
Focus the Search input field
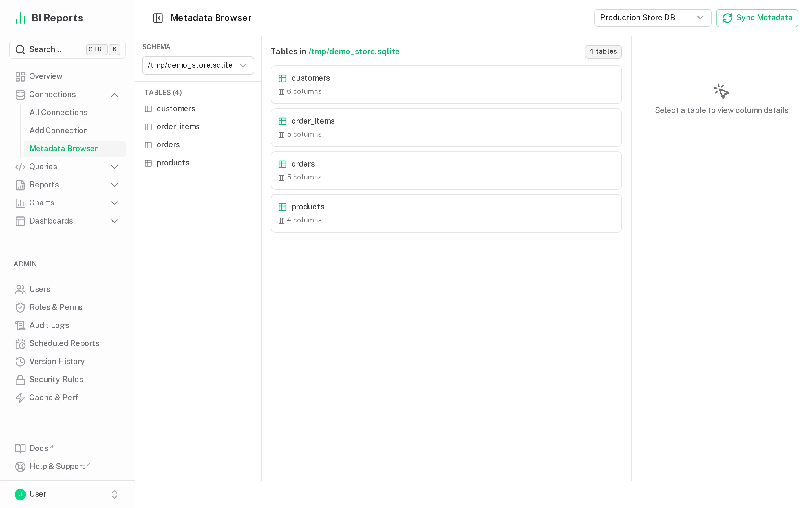pos(67,50)
